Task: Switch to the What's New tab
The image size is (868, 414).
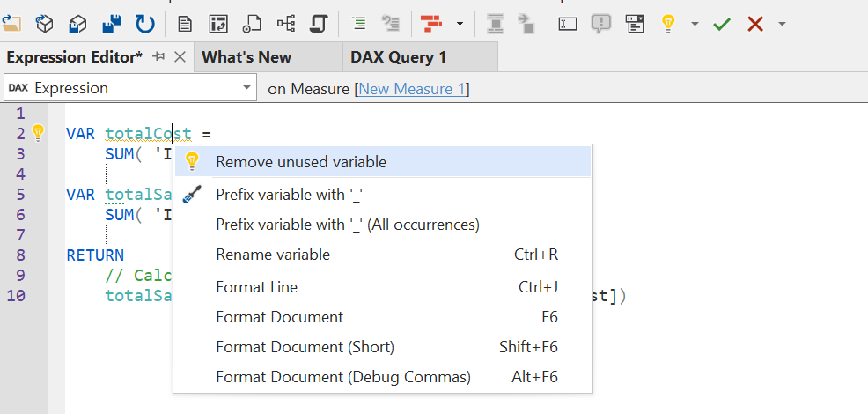Action: click(x=246, y=57)
